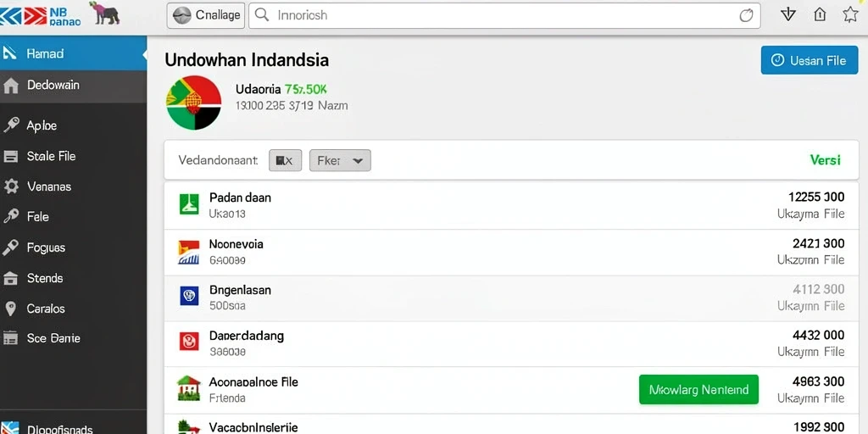Open Fele in the sidebar

pyautogui.click(x=73, y=217)
